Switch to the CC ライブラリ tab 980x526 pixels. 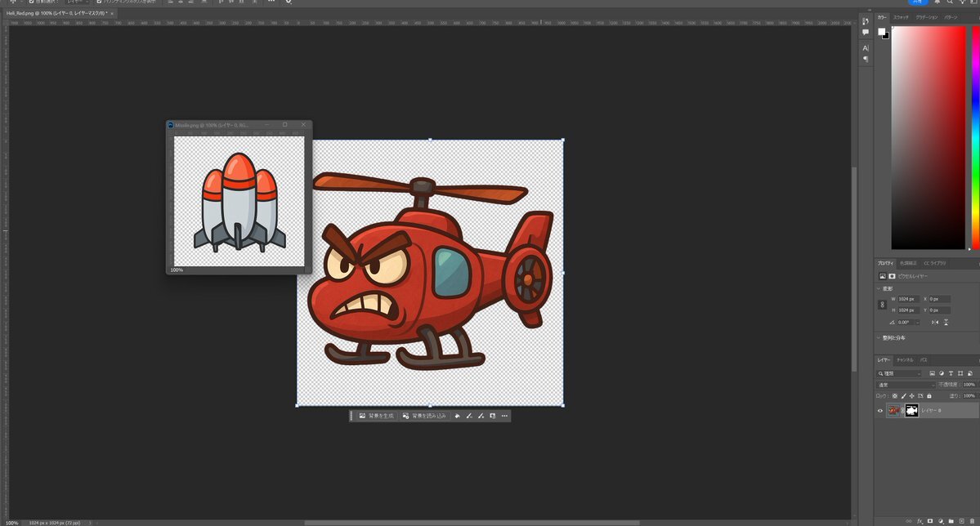(934, 263)
